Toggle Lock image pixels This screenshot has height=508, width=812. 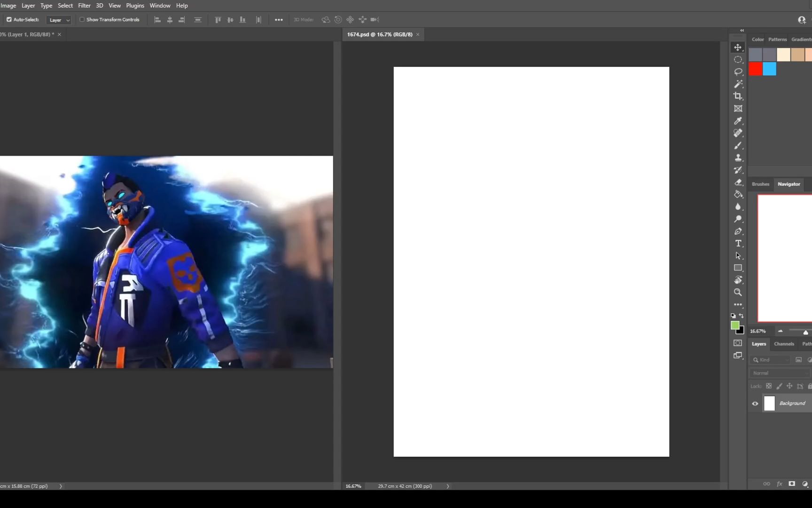point(779,386)
